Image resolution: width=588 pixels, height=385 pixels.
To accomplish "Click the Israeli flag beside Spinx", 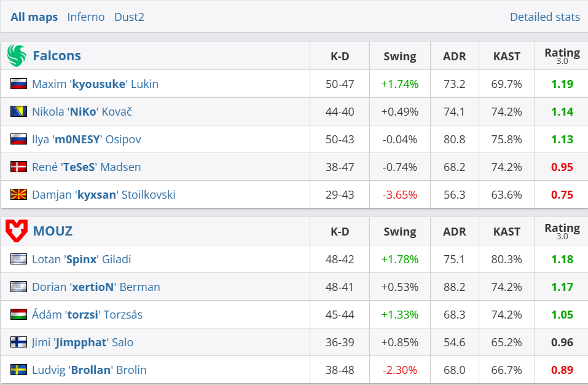I will click(18, 259).
